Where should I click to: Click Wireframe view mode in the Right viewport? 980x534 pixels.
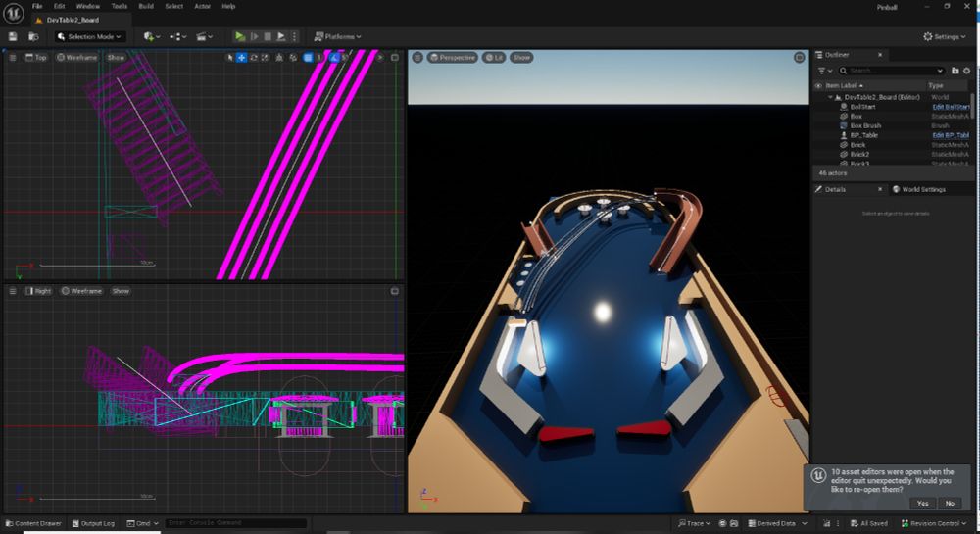pos(82,291)
